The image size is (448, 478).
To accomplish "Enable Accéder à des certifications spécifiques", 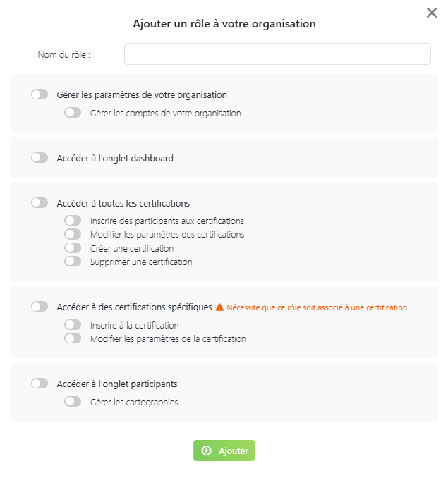I will (40, 307).
